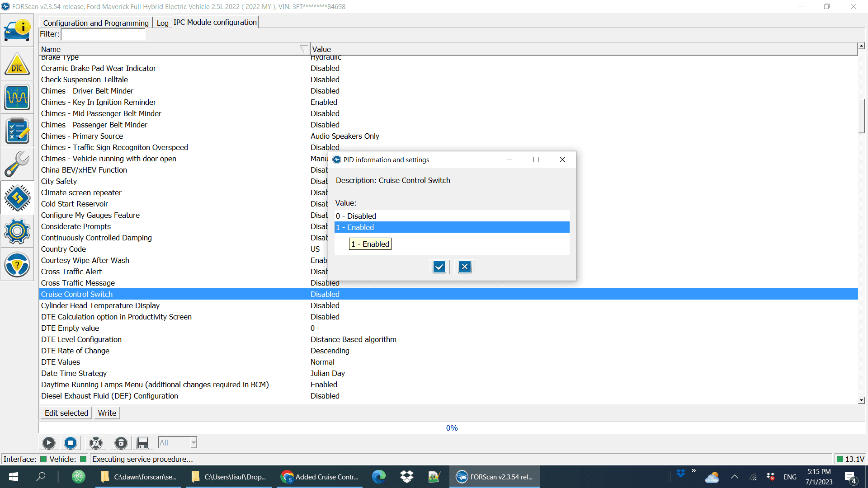Open the oscilloscope dashboard section

click(17, 98)
